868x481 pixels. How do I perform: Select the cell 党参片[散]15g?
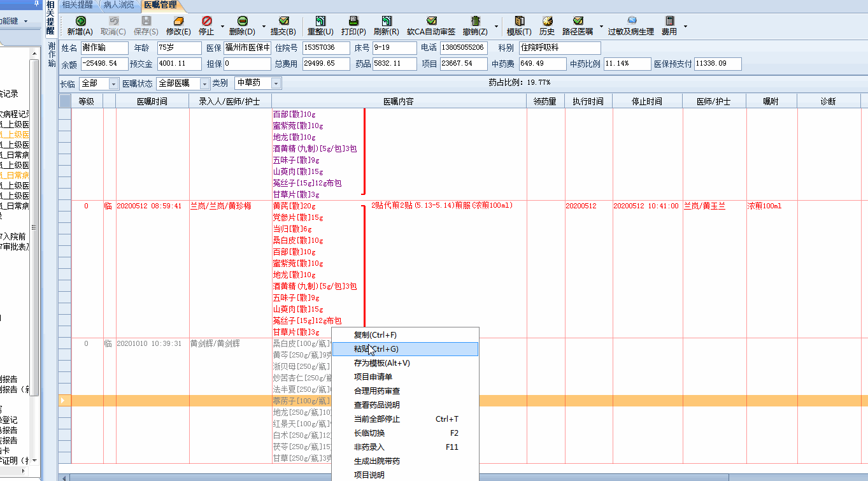[x=298, y=217]
